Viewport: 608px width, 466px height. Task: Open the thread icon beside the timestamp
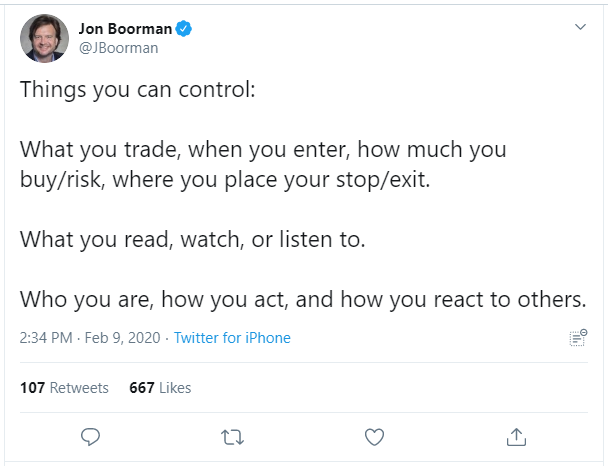click(578, 338)
